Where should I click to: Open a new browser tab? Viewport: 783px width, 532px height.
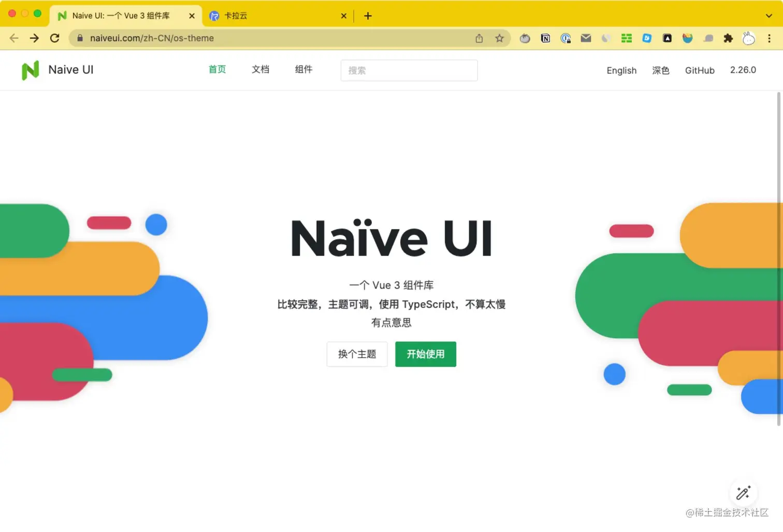click(x=368, y=16)
